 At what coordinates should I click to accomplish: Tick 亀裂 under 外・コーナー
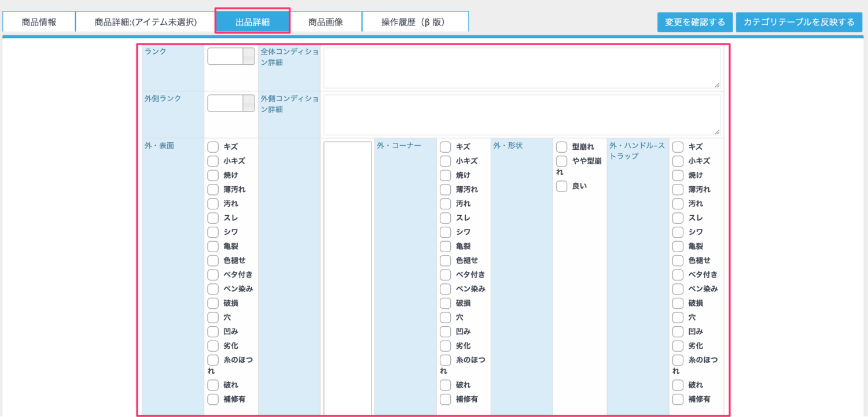[446, 246]
